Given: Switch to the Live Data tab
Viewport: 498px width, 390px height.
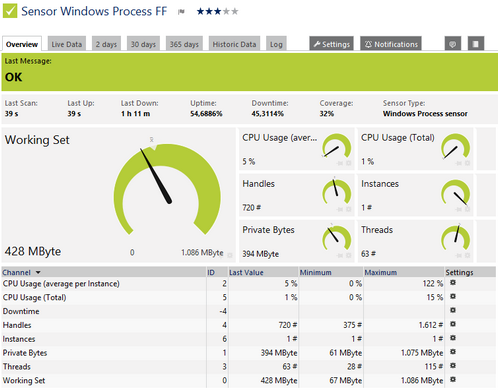Looking at the screenshot, I should tap(67, 44).
